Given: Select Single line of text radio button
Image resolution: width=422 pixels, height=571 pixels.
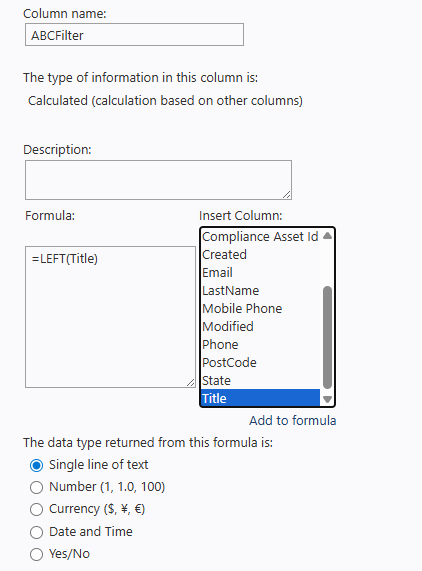Looking at the screenshot, I should (36, 465).
